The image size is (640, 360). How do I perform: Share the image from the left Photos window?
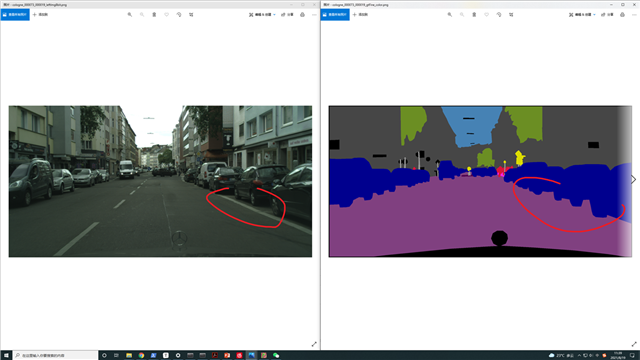(x=287, y=15)
